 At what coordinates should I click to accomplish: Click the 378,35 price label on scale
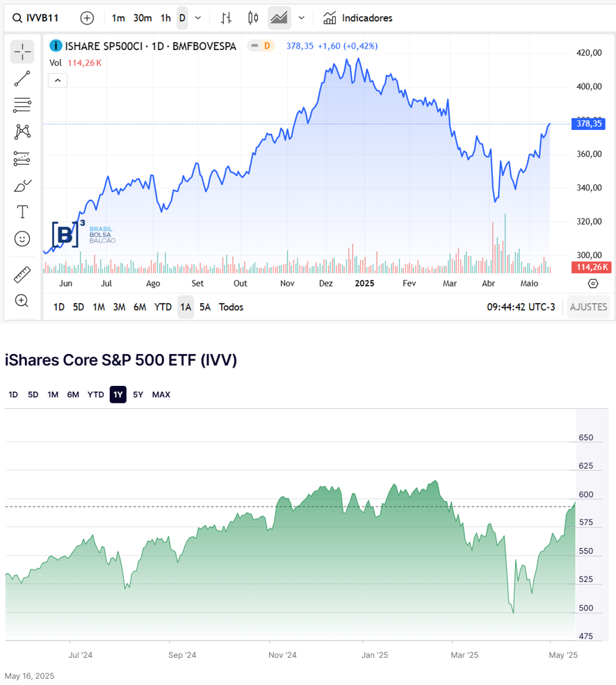590,124
